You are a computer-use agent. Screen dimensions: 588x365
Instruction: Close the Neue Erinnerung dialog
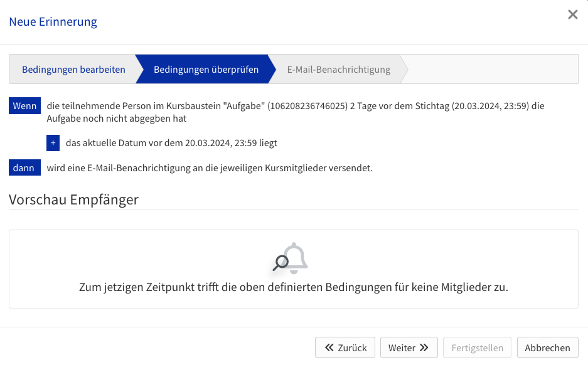(x=572, y=14)
